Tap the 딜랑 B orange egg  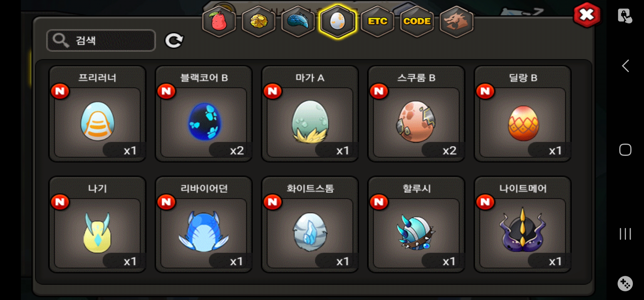coord(523,114)
